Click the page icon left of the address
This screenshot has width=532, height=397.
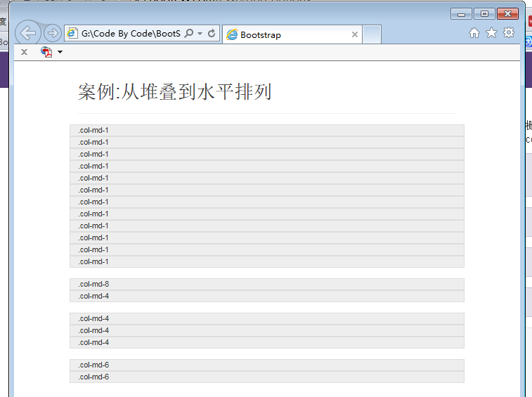[x=72, y=34]
